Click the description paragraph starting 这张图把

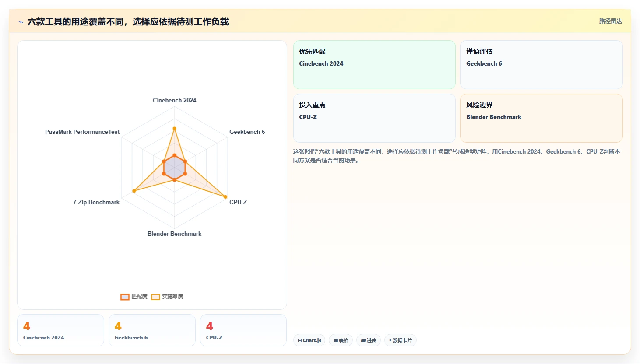pyautogui.click(x=457, y=156)
